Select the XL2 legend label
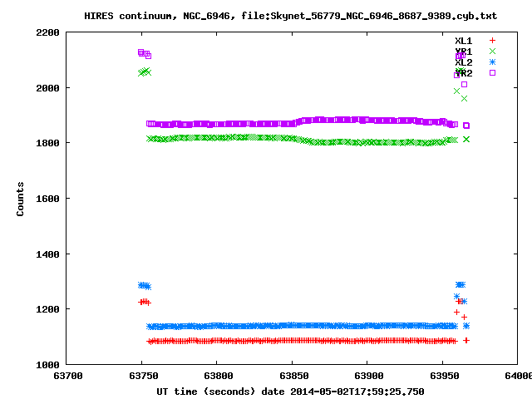Viewport: 532px width, 399px height. (464, 62)
